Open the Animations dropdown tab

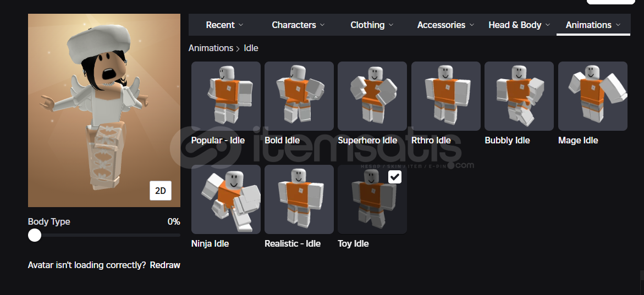coord(593,25)
